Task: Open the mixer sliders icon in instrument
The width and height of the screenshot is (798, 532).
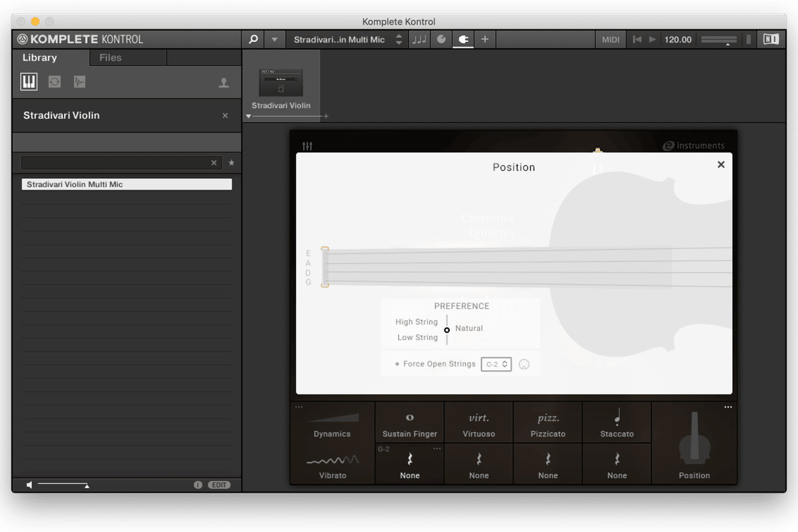Action: point(307,146)
